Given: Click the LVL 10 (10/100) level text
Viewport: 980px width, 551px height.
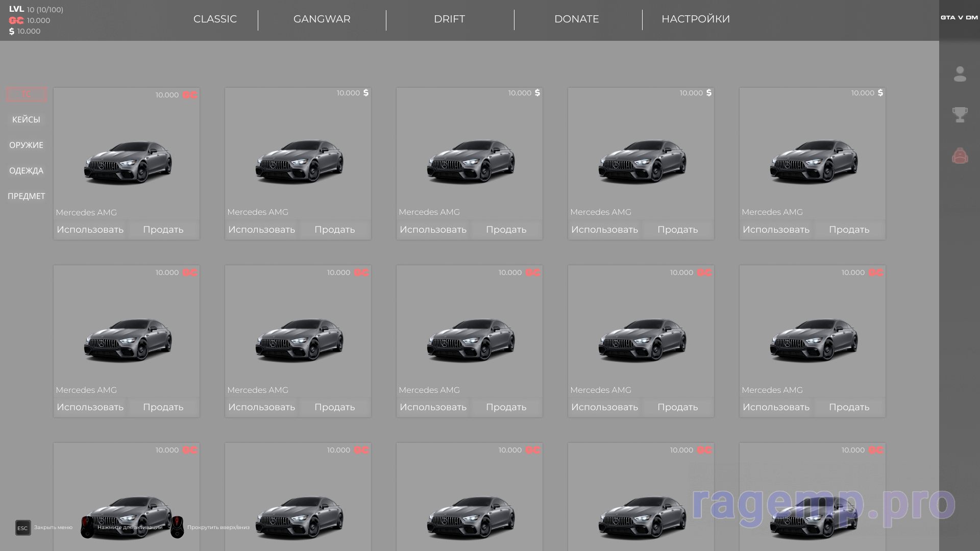Looking at the screenshot, I should [36, 9].
